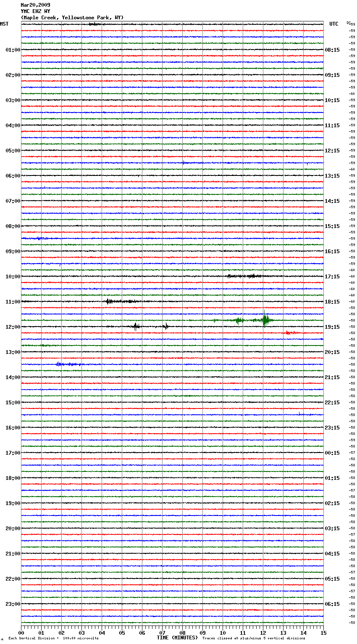Pick the 03:15 UTC time label
This screenshot has width=357, height=644.
coord(332,529)
